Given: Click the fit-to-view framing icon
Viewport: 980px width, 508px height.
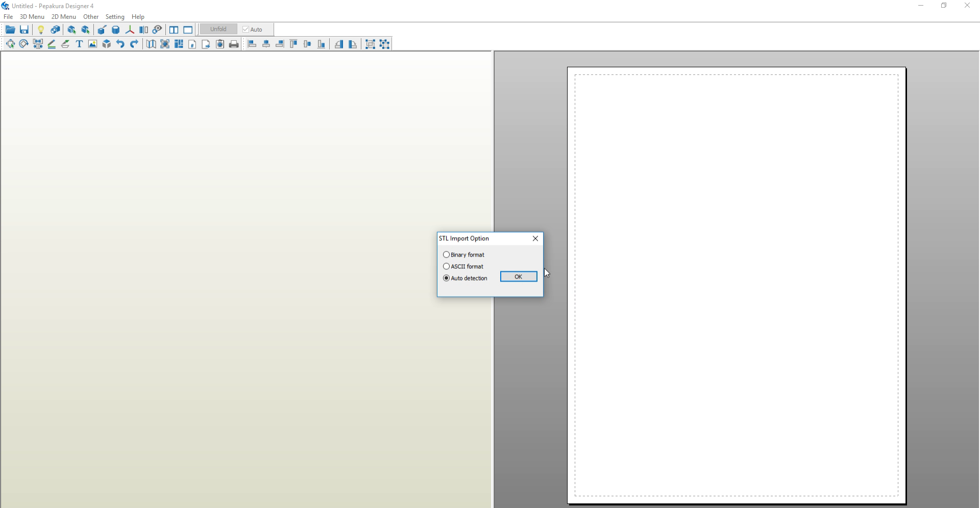Looking at the screenshot, I should 165,44.
